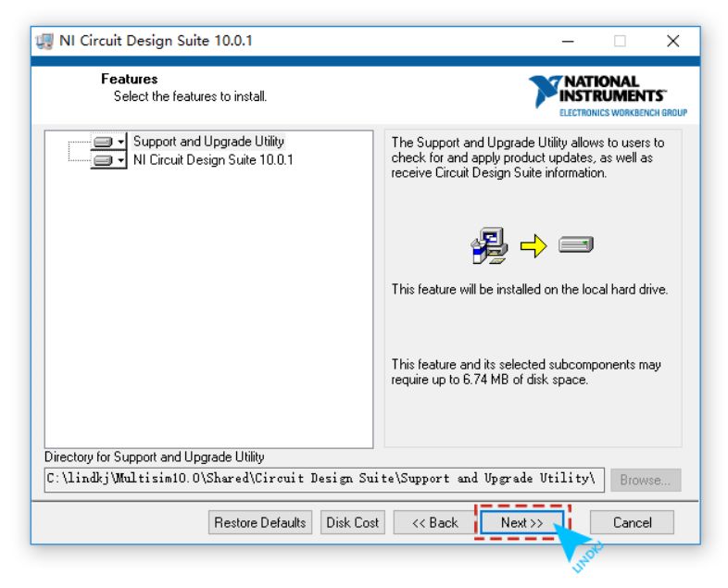Click the greyed-out Browse... button
Viewport: 728px width, 588px height.
(646, 480)
